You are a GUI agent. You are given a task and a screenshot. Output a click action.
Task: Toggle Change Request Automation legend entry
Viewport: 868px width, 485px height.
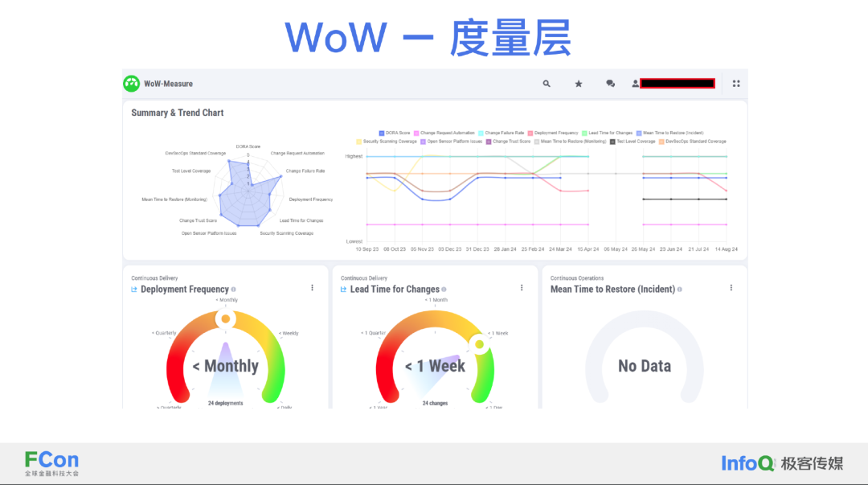coord(444,133)
